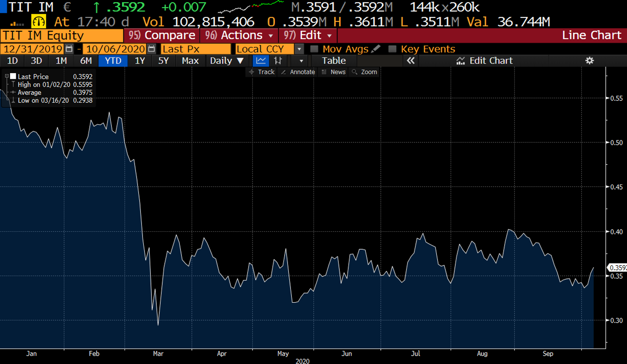Open the start date calendar picker icon
The width and height of the screenshot is (627, 364).
(69, 49)
